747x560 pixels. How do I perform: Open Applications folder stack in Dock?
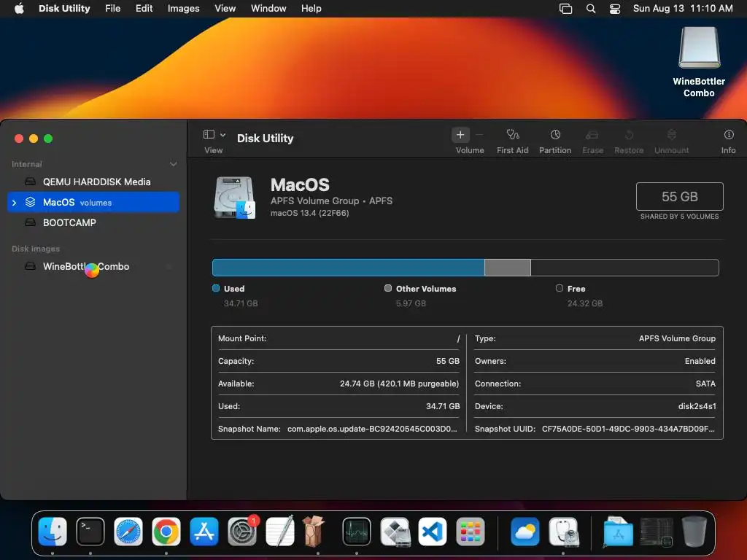[618, 532]
